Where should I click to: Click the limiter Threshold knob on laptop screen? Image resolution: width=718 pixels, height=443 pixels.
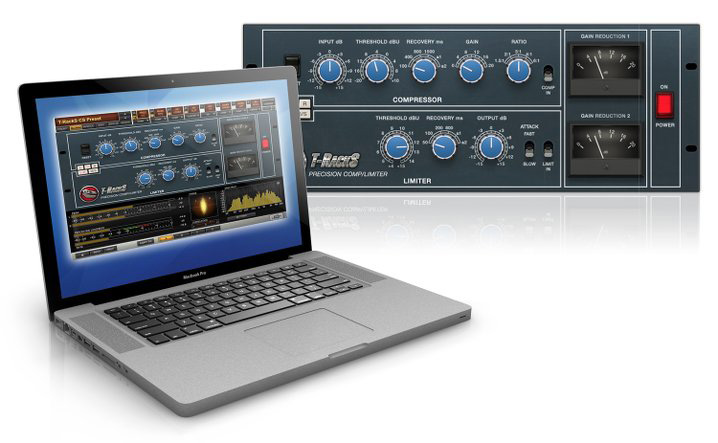(x=146, y=179)
